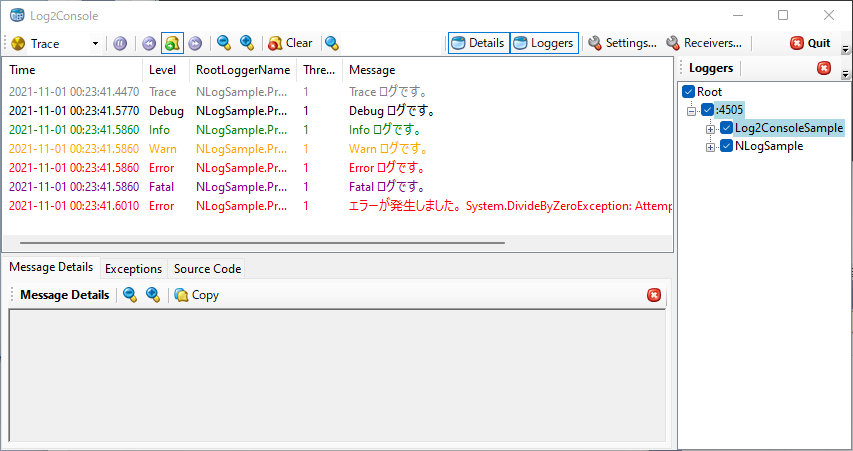Click inside the message details text area

coord(337,375)
